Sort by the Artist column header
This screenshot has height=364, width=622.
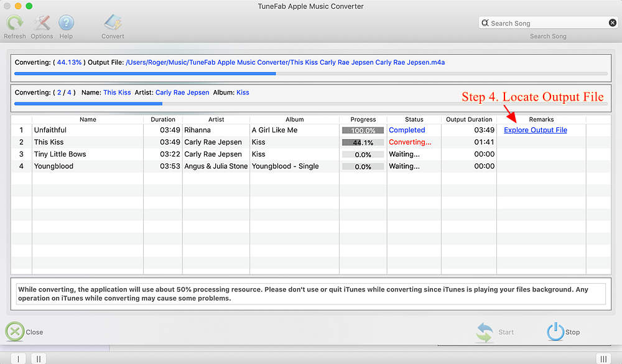(x=216, y=119)
